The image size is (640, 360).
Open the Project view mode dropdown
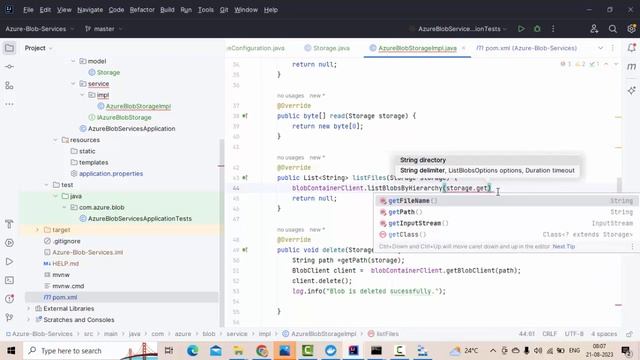click(x=39, y=48)
